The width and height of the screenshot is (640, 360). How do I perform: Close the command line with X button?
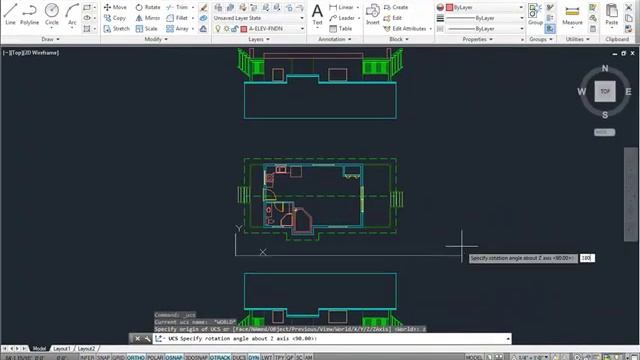click(x=137, y=339)
